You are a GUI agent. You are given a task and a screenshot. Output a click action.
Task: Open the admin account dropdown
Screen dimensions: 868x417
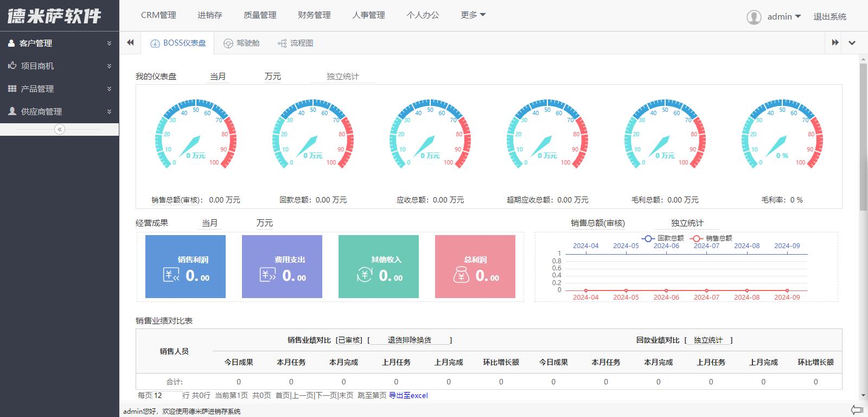point(784,17)
